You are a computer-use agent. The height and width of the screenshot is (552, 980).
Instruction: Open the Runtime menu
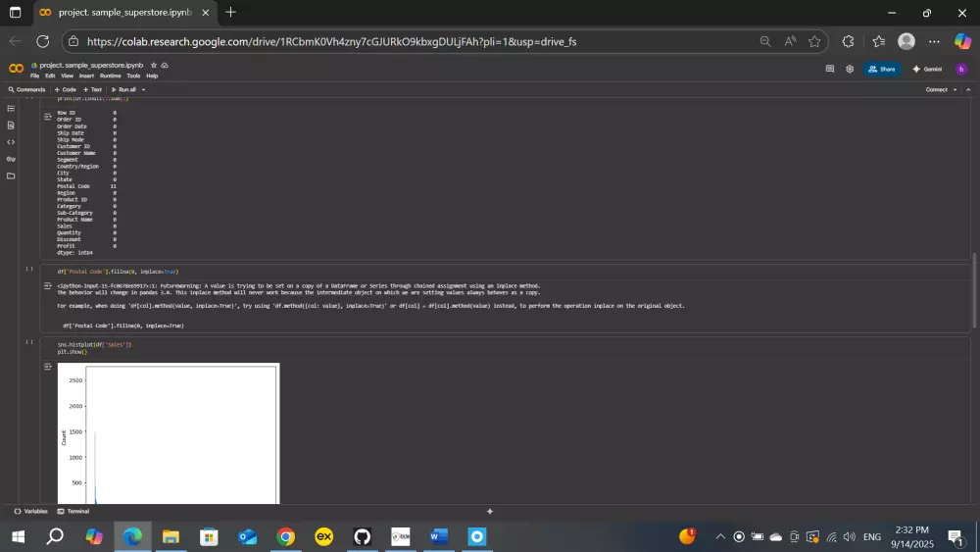110,76
